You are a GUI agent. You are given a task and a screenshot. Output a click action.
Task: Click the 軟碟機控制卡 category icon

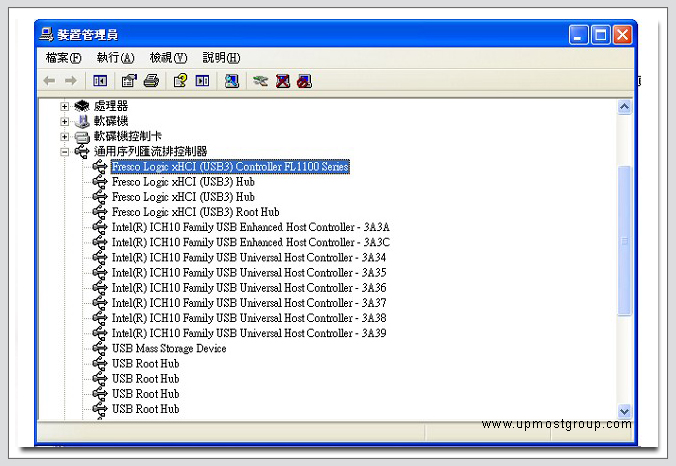coord(82,137)
